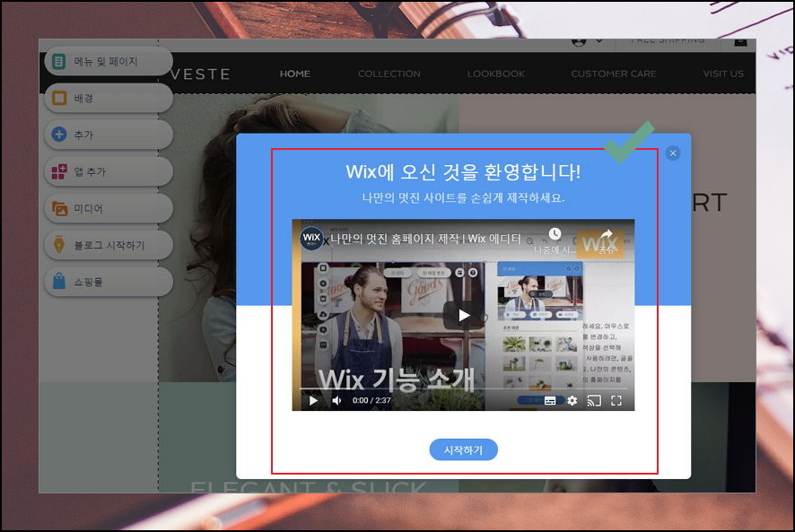This screenshot has height=532, width=795.
Task: Toggle video subtitles
Action: coord(550,401)
